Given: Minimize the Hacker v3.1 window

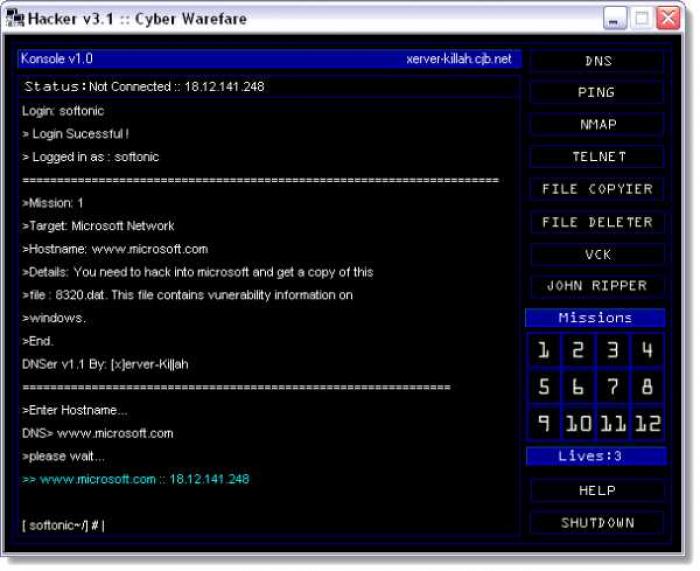Looking at the screenshot, I should (x=615, y=19).
